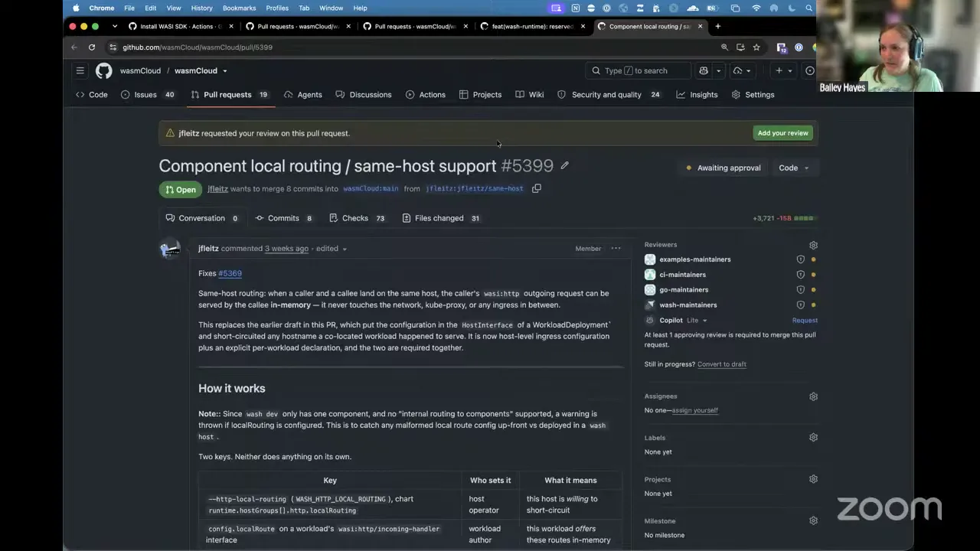Open the create-new plus menu in GitHub header
This screenshot has width=980, height=551.
779,71
